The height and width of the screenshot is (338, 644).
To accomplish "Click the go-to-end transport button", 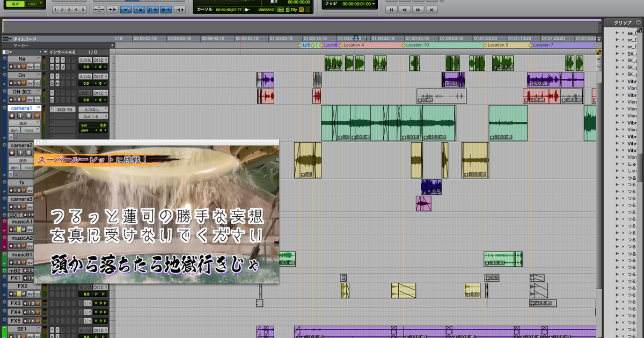I will pos(431,10).
